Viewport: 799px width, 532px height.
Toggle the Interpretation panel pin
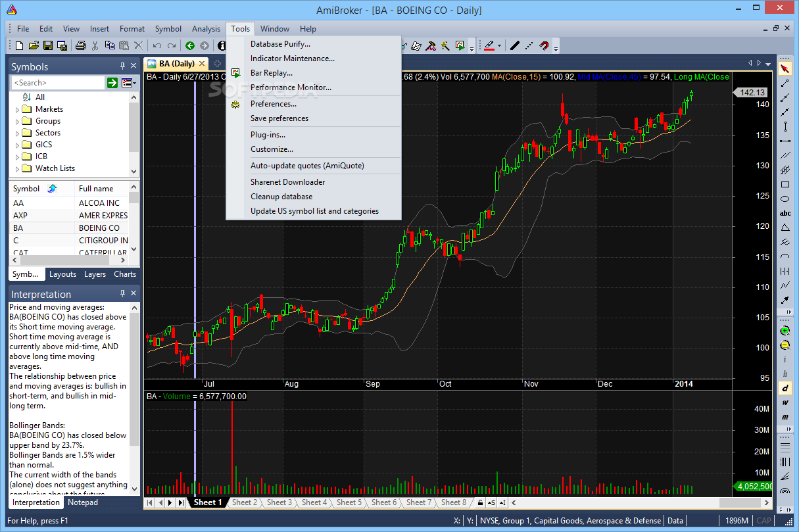[x=122, y=294]
